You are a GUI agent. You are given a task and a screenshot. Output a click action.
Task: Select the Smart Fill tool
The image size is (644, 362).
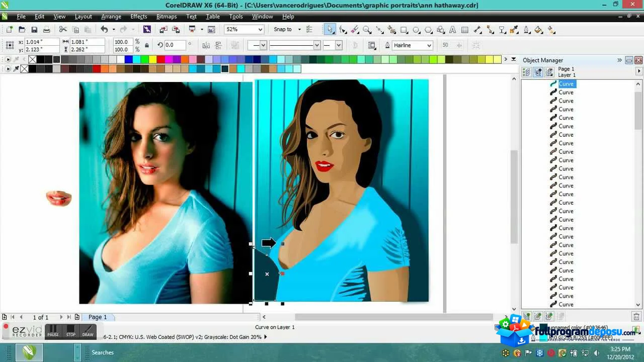(392, 30)
